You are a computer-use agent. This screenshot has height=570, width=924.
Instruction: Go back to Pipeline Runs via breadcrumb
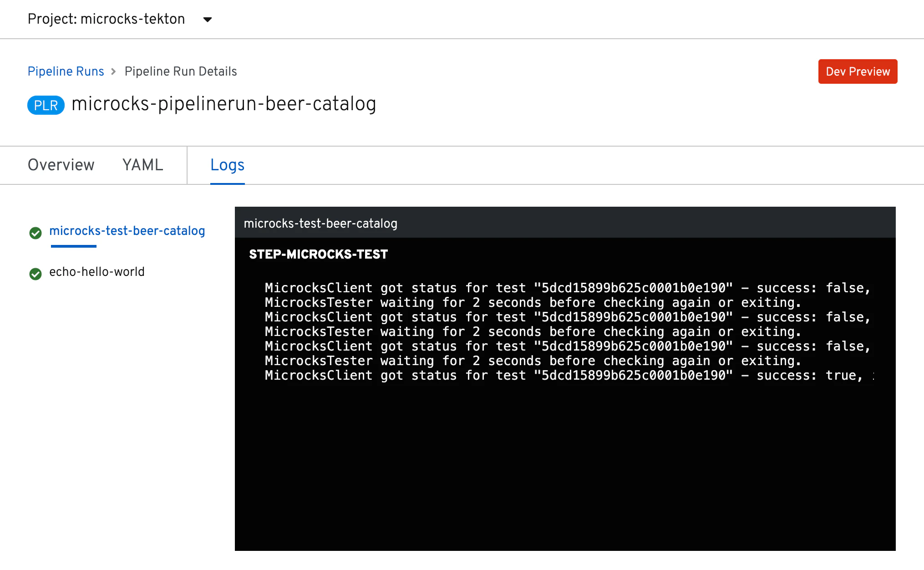click(x=66, y=71)
